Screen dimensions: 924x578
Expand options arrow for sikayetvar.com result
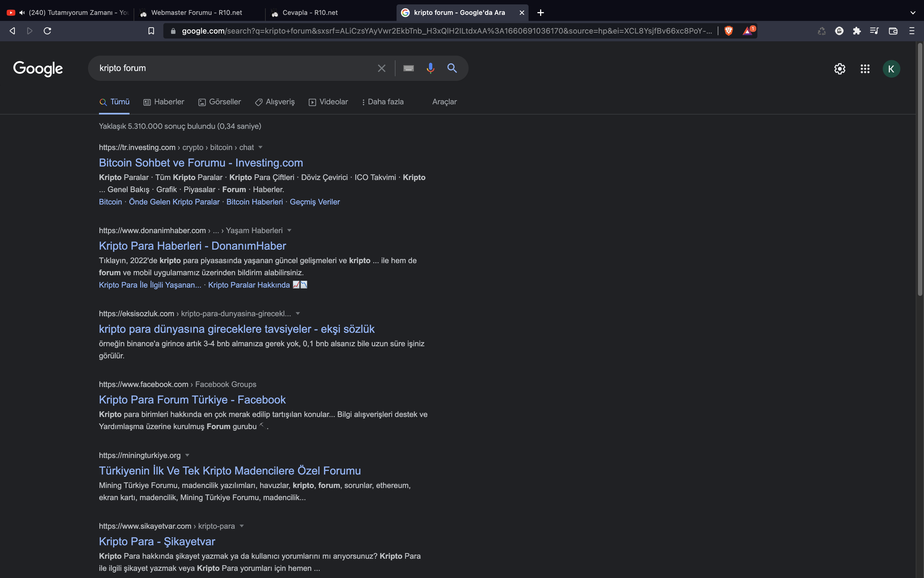coord(242,526)
